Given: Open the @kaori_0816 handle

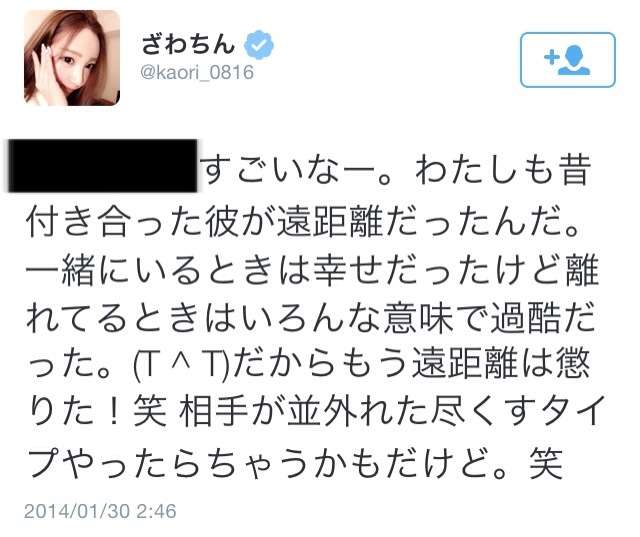Looking at the screenshot, I should (197, 73).
